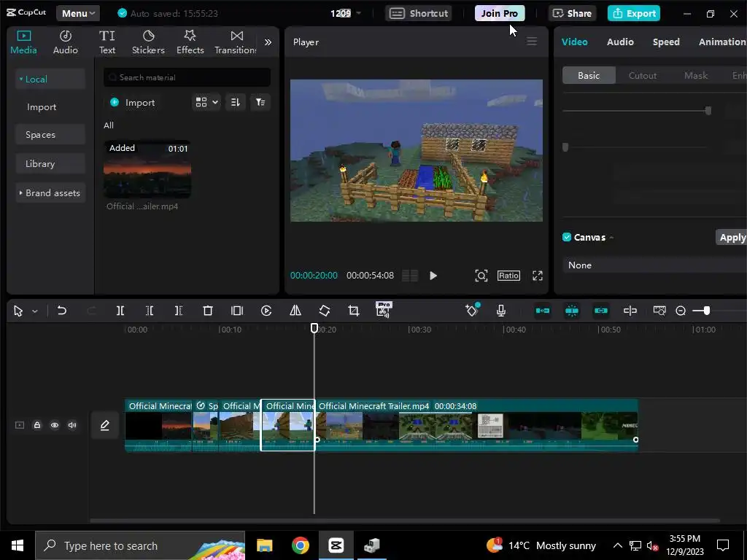Viewport: 747px width, 560px height.
Task: Click the Undo arrow in timeline toolbar
Action: point(62,311)
